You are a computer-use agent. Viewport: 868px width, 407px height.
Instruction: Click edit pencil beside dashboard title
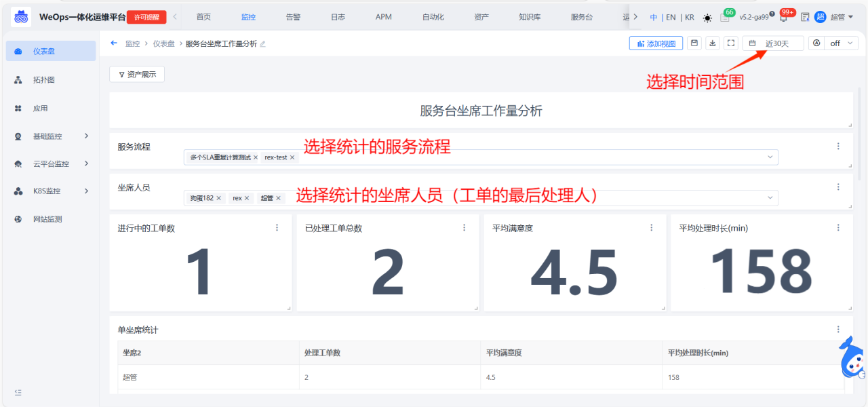point(263,44)
